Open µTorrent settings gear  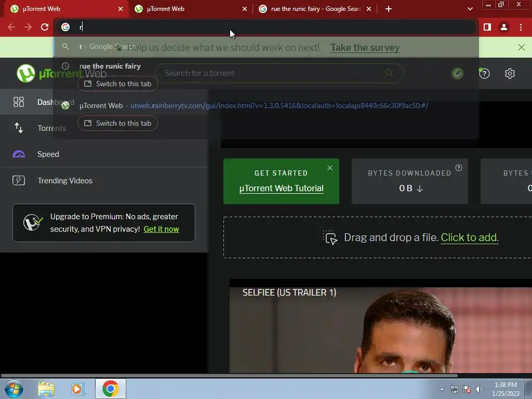pyautogui.click(x=510, y=73)
